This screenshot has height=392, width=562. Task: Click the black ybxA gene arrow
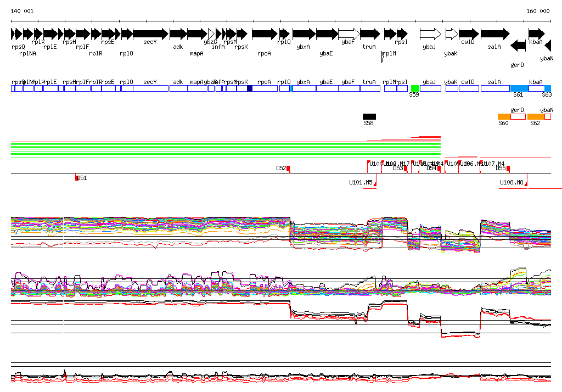[x=304, y=34]
